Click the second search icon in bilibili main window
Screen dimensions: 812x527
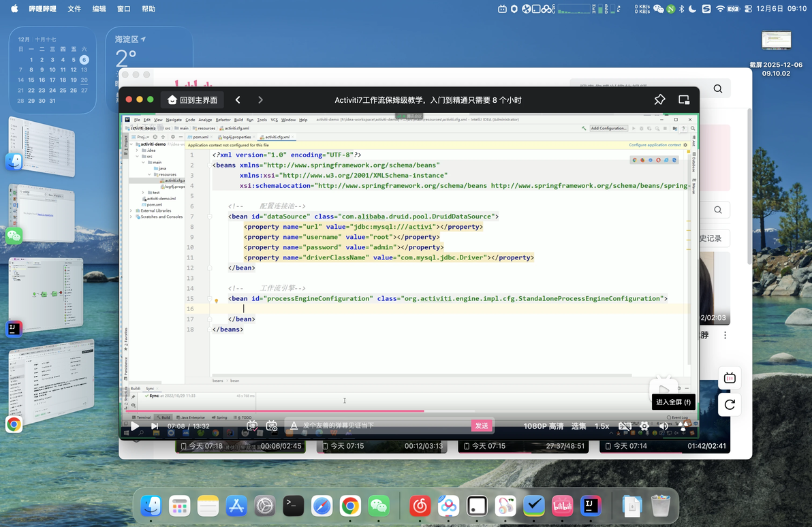coord(718,210)
